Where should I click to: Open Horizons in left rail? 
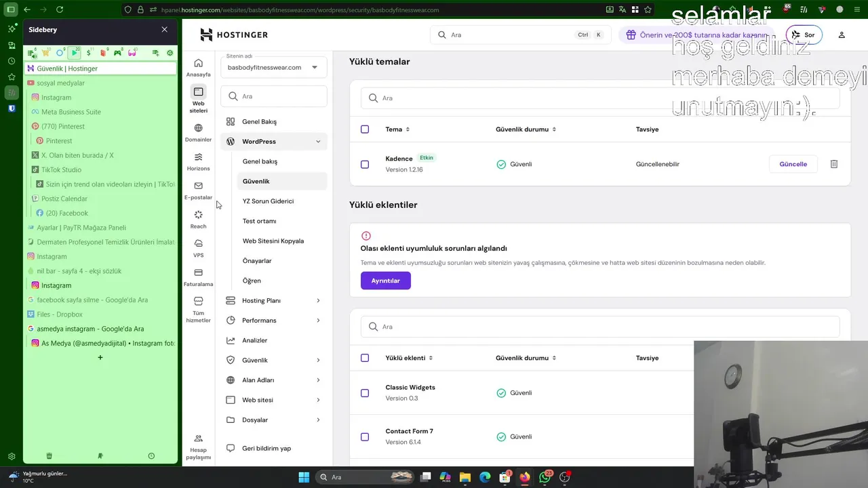198,161
